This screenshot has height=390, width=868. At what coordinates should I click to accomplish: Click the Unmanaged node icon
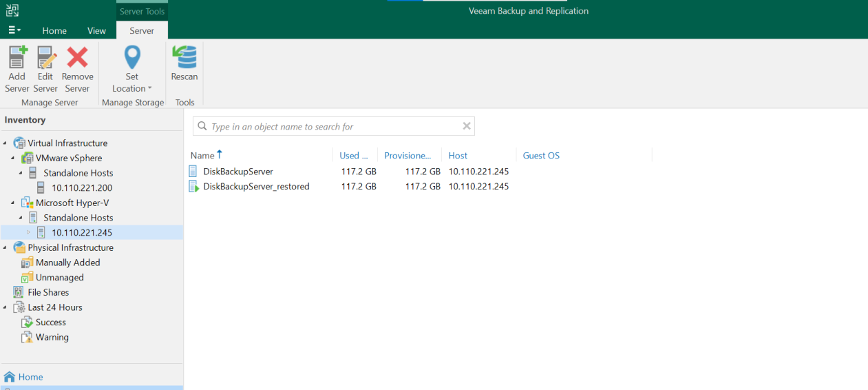coord(27,278)
